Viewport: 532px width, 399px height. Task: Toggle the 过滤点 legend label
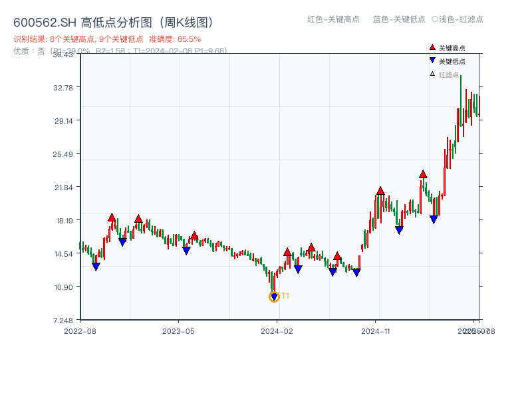(x=449, y=74)
